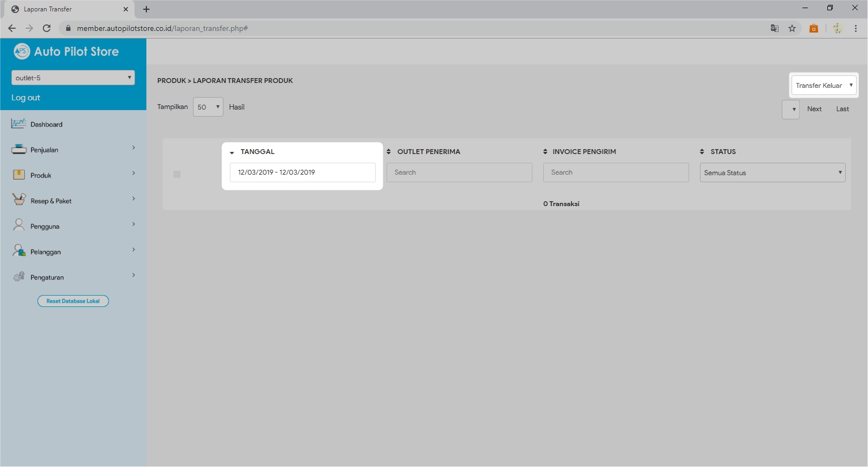Click the Penjualan cash register icon
The image size is (868, 467).
(19, 150)
